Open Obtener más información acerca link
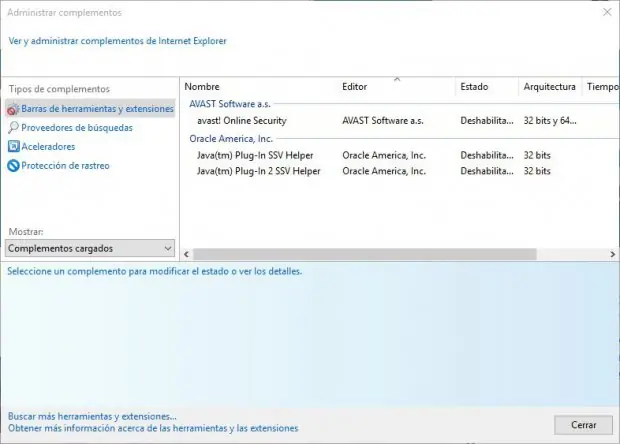 point(153,428)
